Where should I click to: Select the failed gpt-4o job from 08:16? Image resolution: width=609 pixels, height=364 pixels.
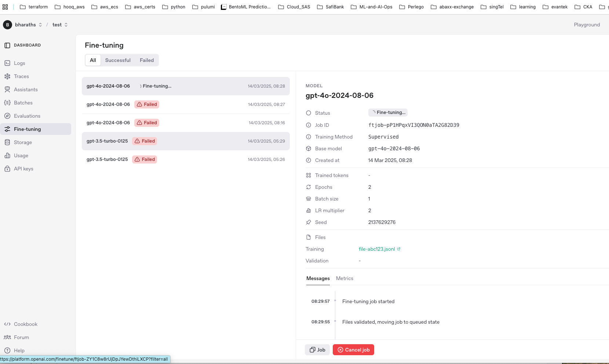click(186, 123)
